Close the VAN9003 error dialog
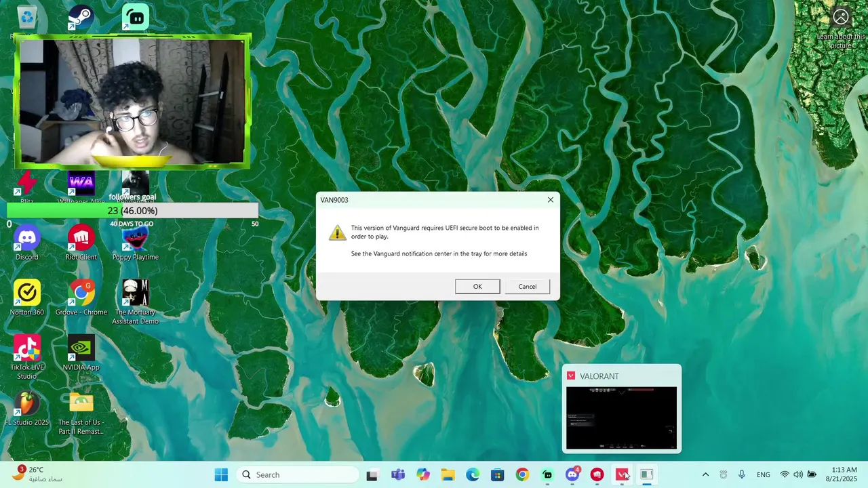The width and height of the screenshot is (868, 488). [x=551, y=200]
